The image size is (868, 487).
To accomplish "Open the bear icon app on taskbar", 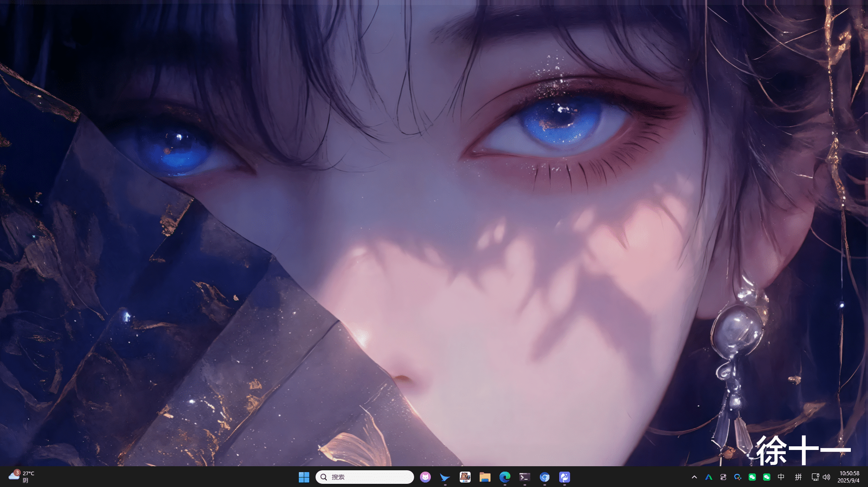I will [465, 477].
